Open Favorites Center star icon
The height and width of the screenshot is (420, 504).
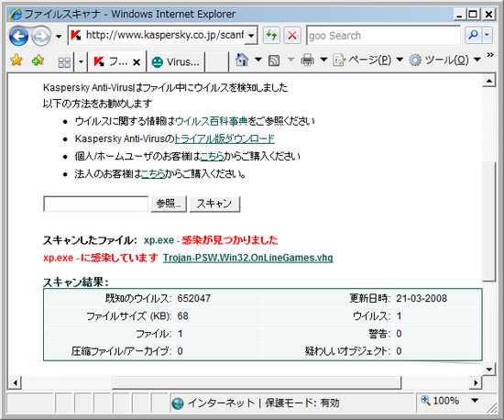(x=16, y=61)
